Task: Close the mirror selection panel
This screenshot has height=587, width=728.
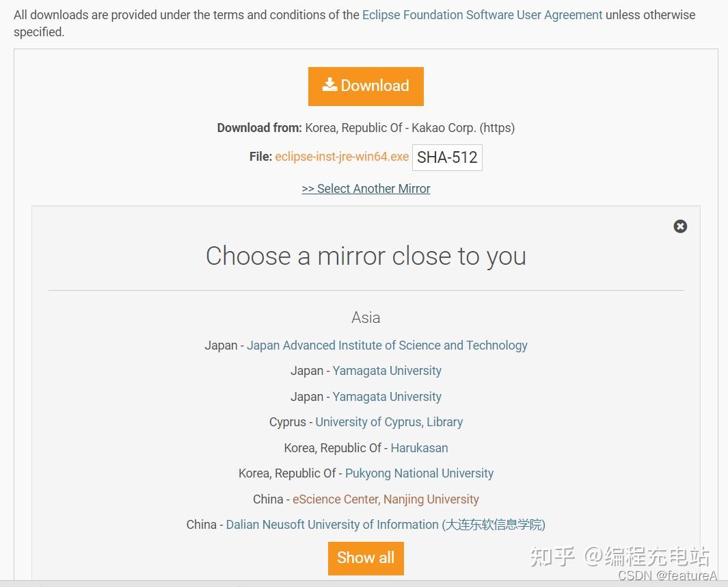Action: 680,226
